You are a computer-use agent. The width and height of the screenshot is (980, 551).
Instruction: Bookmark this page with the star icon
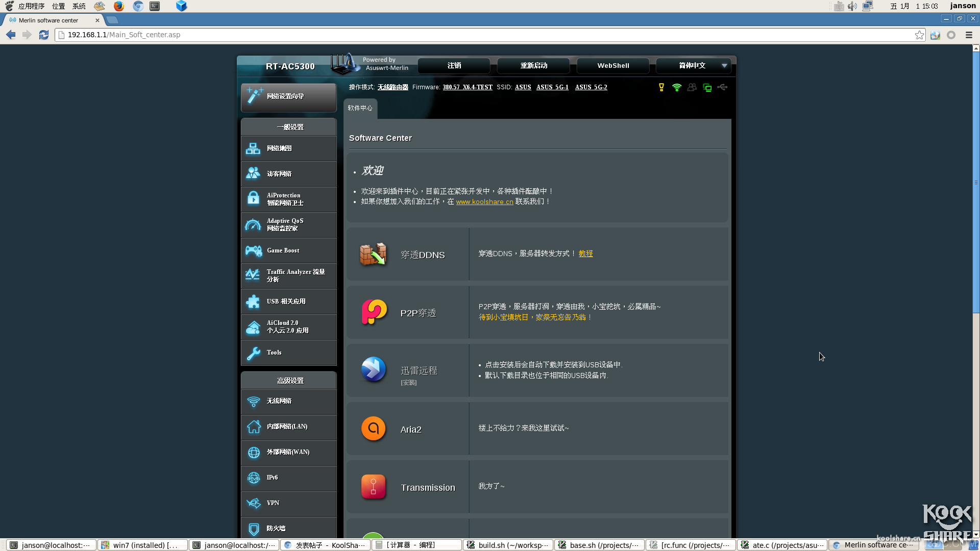(919, 35)
